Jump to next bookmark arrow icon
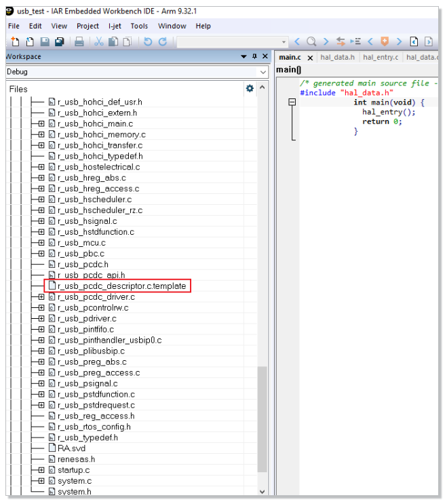 pyautogui.click(x=399, y=42)
